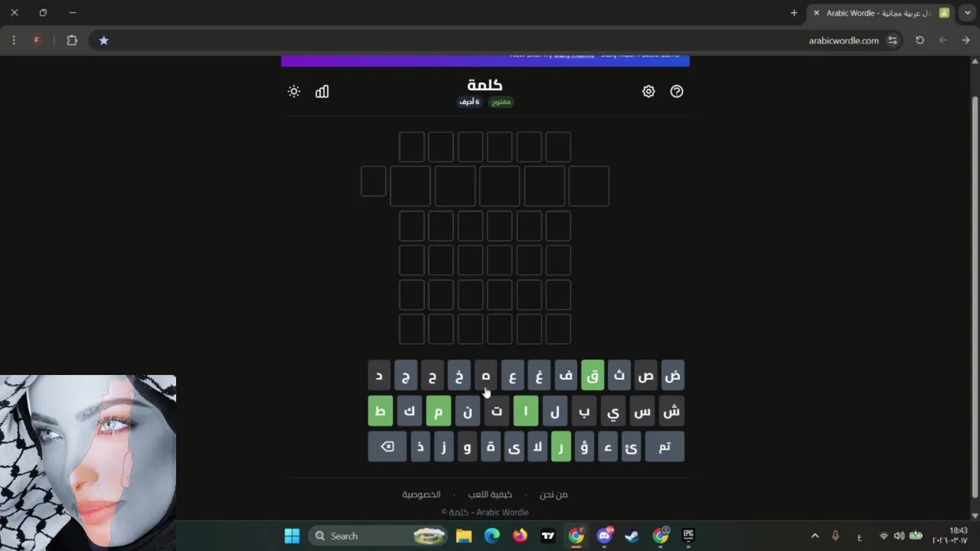The height and width of the screenshot is (551, 980).
Task: Open the Chrome three-dot menu
Action: [14, 41]
